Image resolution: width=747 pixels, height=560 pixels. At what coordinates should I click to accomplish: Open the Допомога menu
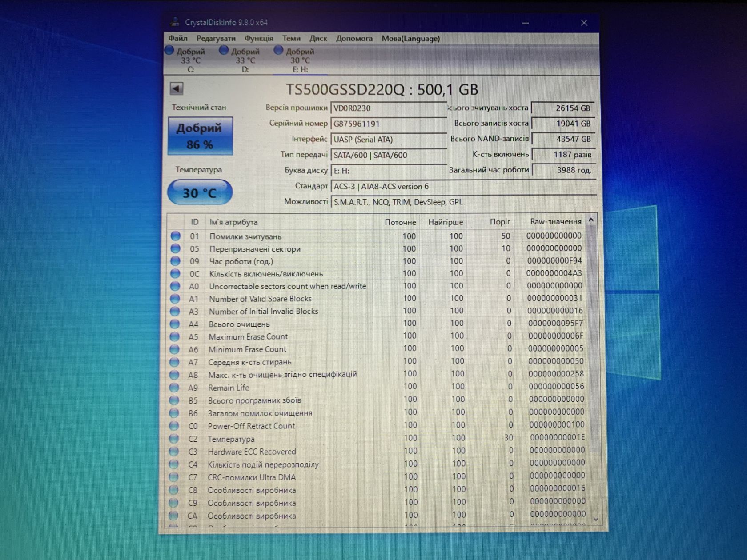(x=354, y=38)
